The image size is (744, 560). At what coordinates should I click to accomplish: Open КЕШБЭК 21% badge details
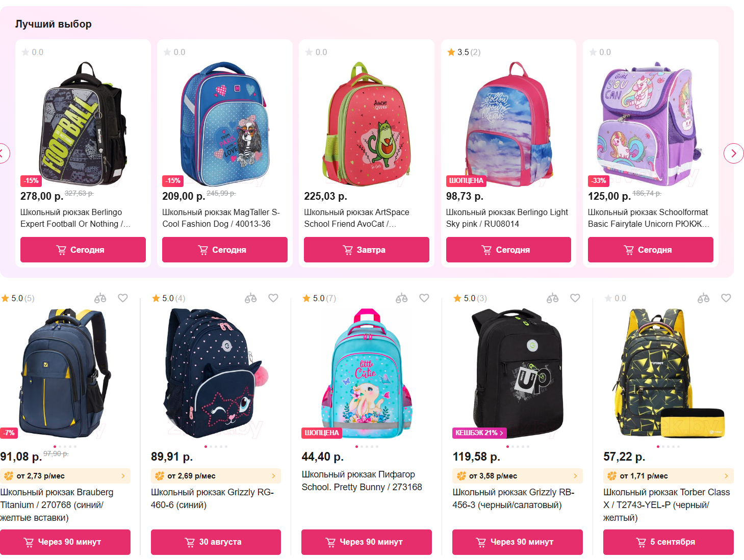tap(479, 433)
